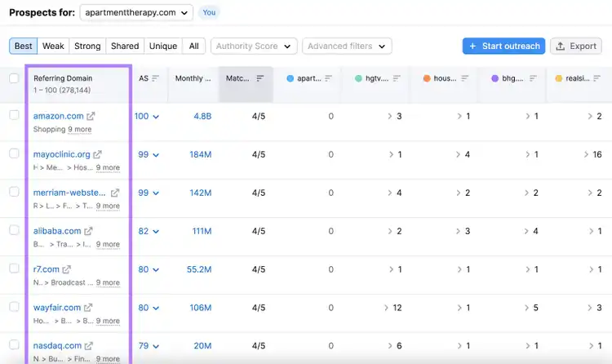Expand realsi... backlinks arrow in mayoclinic.org row

(586, 154)
